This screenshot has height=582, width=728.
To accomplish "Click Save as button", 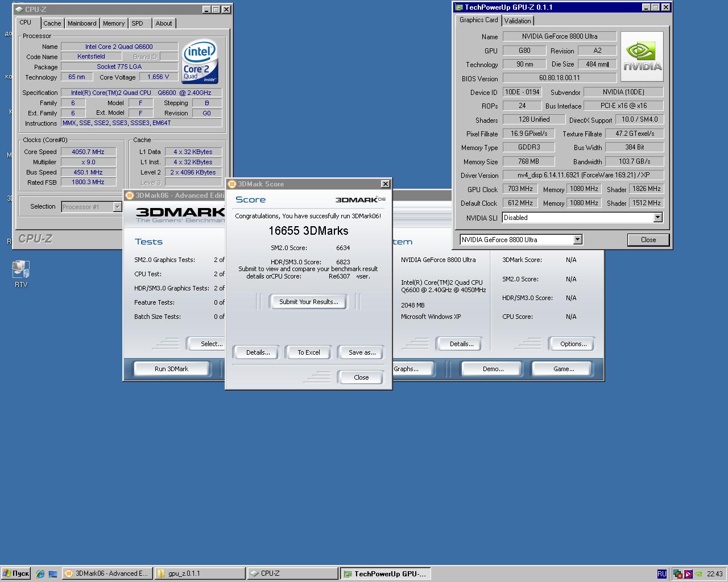I will [362, 352].
